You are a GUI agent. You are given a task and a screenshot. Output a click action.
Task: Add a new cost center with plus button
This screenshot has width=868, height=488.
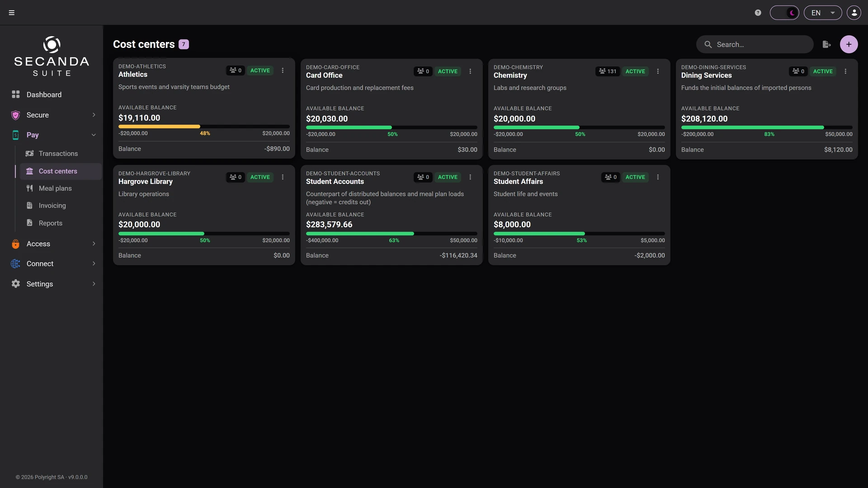pos(849,44)
